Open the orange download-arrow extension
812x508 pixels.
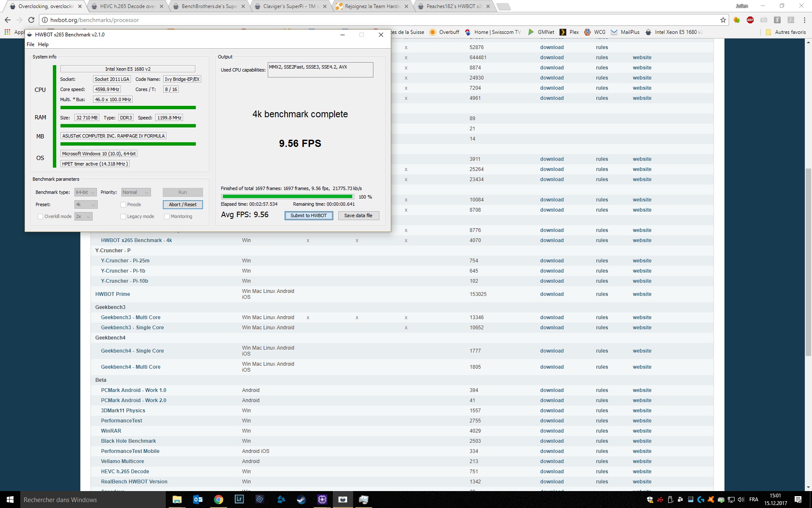click(737, 20)
